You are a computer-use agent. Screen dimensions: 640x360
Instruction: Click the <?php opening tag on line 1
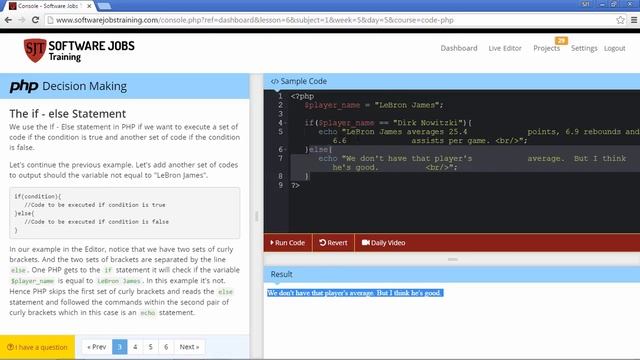(x=302, y=96)
